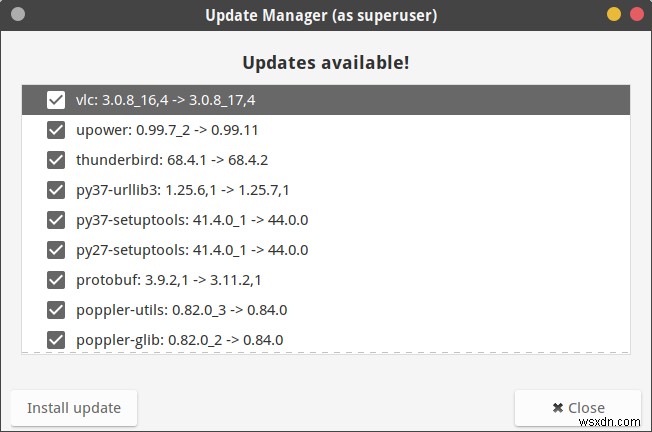Deselect the py37-setuptools checkbox
The width and height of the screenshot is (652, 432).
pos(56,220)
